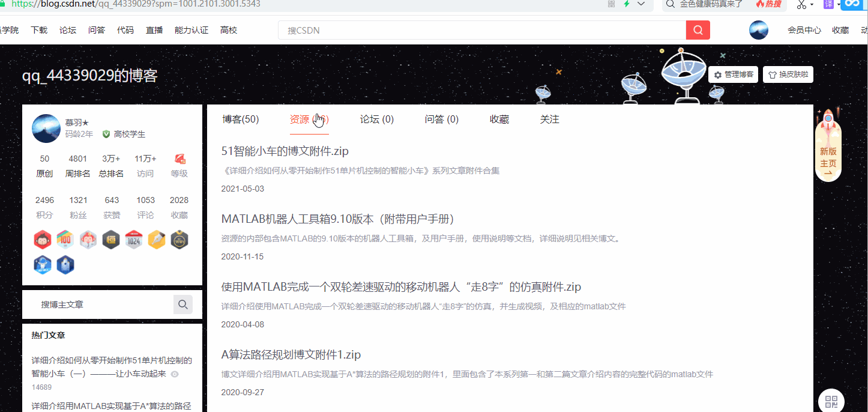
Task: Open the translate extension dropdown arrow
Action: [839, 5]
